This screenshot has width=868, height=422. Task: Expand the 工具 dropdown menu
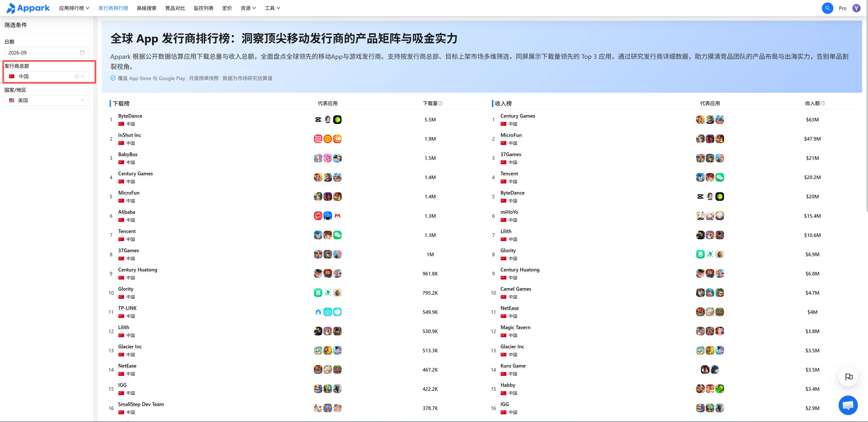pyautogui.click(x=272, y=8)
